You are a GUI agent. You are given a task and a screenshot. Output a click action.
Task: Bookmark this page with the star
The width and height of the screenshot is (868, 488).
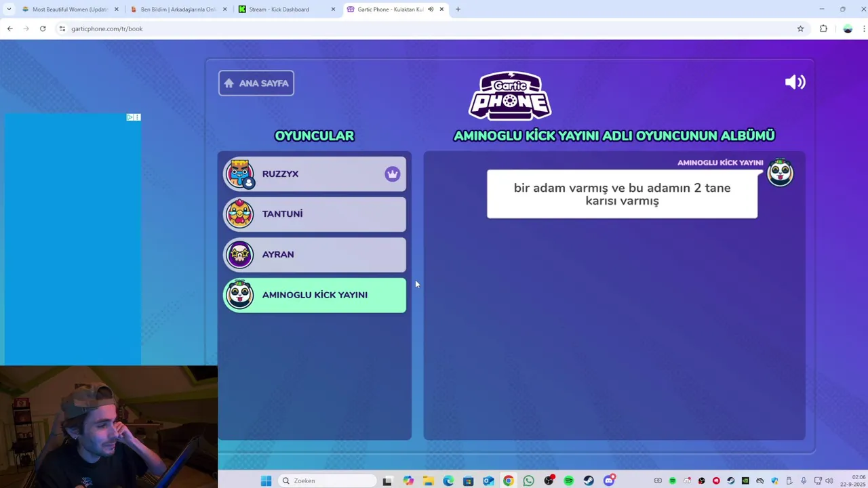pos(800,28)
